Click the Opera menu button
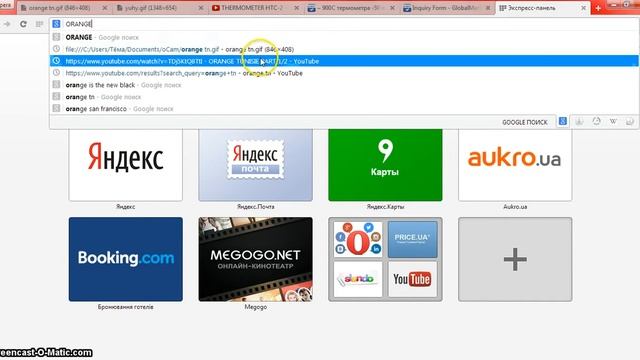Image resolution: width=640 pixels, height=360 pixels. [x=6, y=5]
